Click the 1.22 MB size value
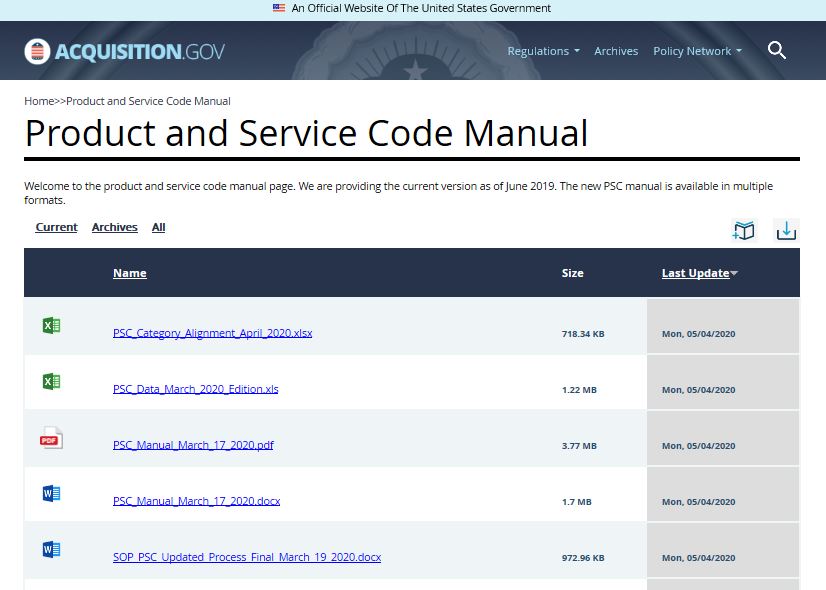 click(579, 390)
